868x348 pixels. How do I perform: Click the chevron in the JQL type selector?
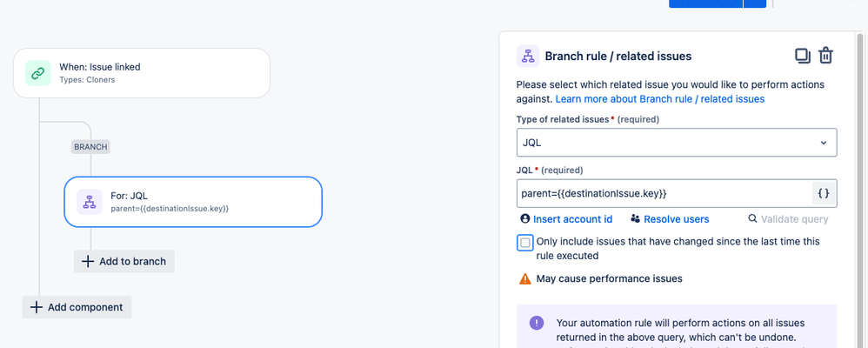click(x=823, y=143)
